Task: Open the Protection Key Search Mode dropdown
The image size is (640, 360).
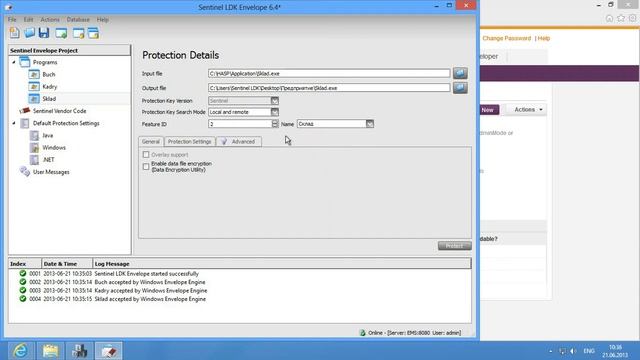Action: coord(275,112)
